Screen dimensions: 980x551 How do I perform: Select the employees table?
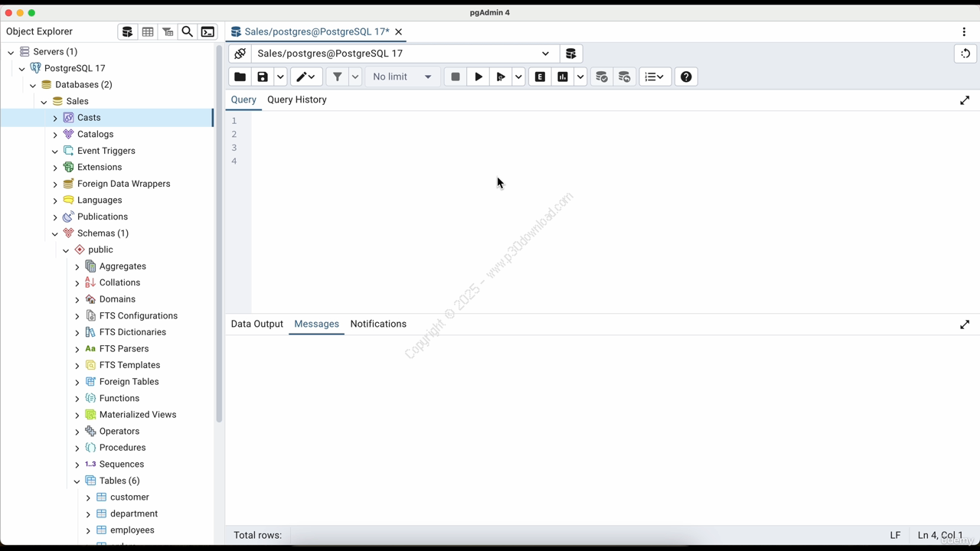click(132, 530)
